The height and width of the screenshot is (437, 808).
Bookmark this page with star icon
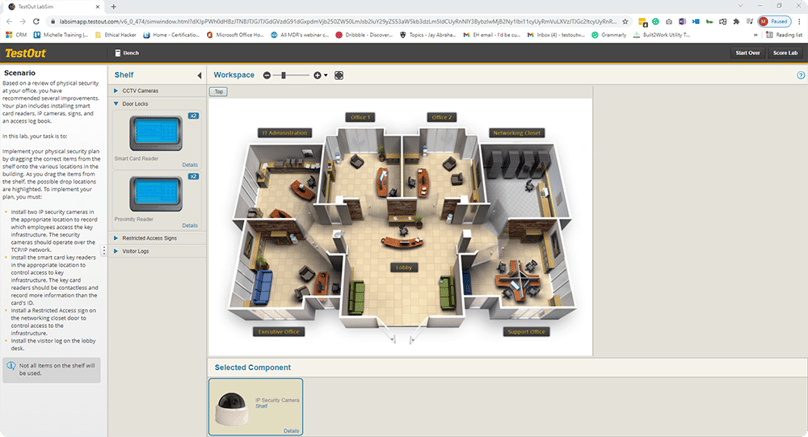[x=625, y=22]
